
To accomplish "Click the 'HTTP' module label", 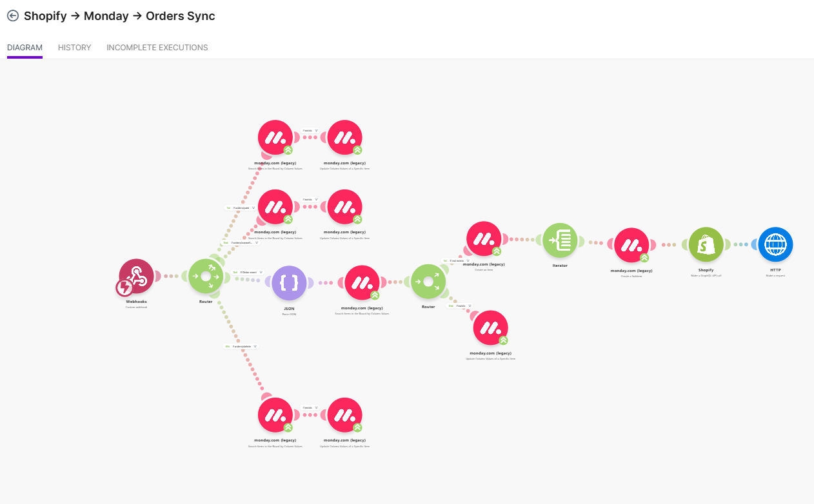I will click(x=775, y=270).
